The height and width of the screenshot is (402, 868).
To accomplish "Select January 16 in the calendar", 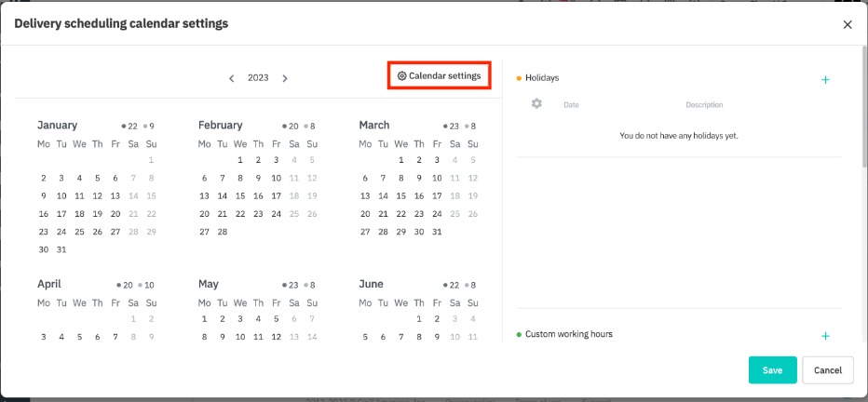I will [43, 213].
